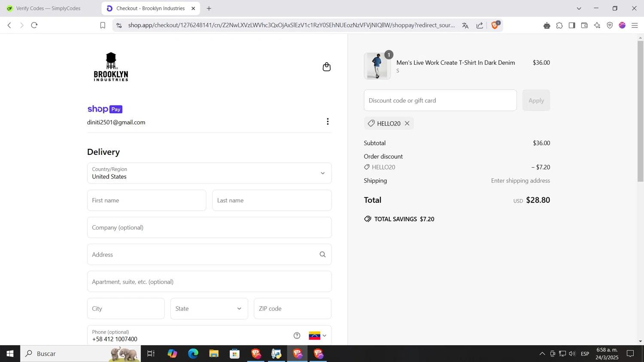Click the address search magnifier icon
The height and width of the screenshot is (362, 644).
tap(322, 254)
